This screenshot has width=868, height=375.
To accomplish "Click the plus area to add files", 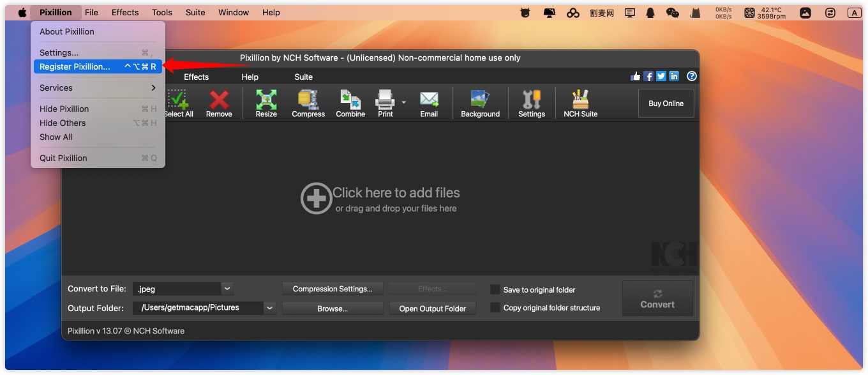I will 316,199.
